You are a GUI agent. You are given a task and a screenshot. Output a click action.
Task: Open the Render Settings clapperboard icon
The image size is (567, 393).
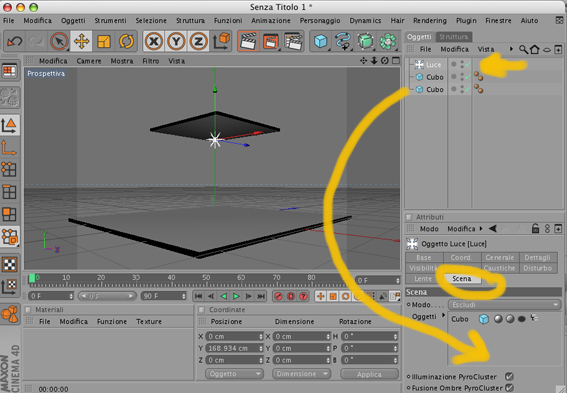pyautogui.click(x=293, y=41)
